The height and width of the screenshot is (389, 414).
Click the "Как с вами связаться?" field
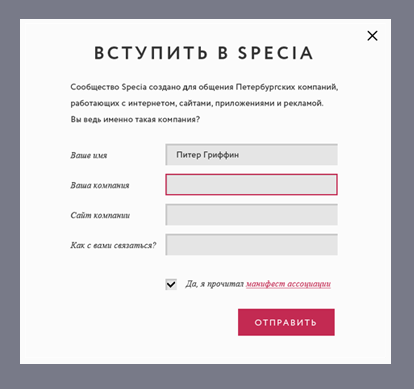pos(252,245)
